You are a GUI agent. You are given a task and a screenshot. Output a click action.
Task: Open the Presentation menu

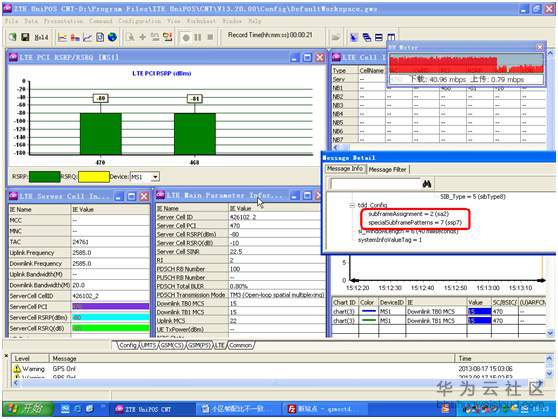pyautogui.click(x=63, y=21)
